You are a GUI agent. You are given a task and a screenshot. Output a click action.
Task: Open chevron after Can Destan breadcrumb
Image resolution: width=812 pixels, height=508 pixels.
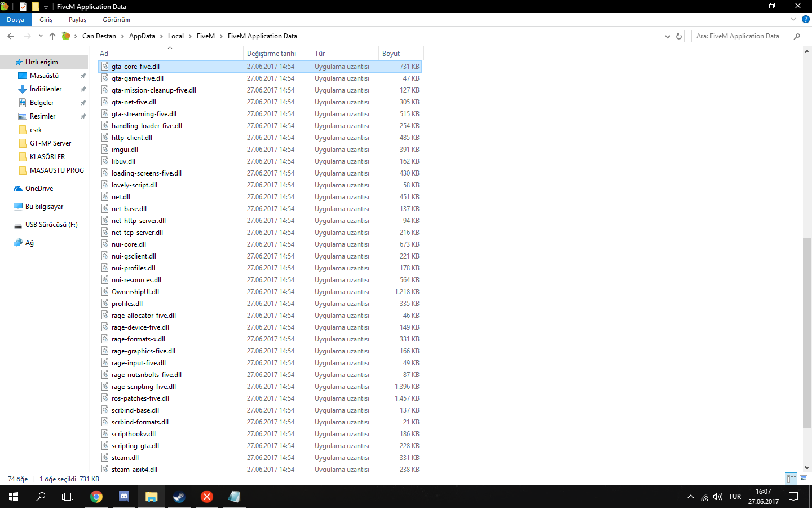pyautogui.click(x=122, y=36)
